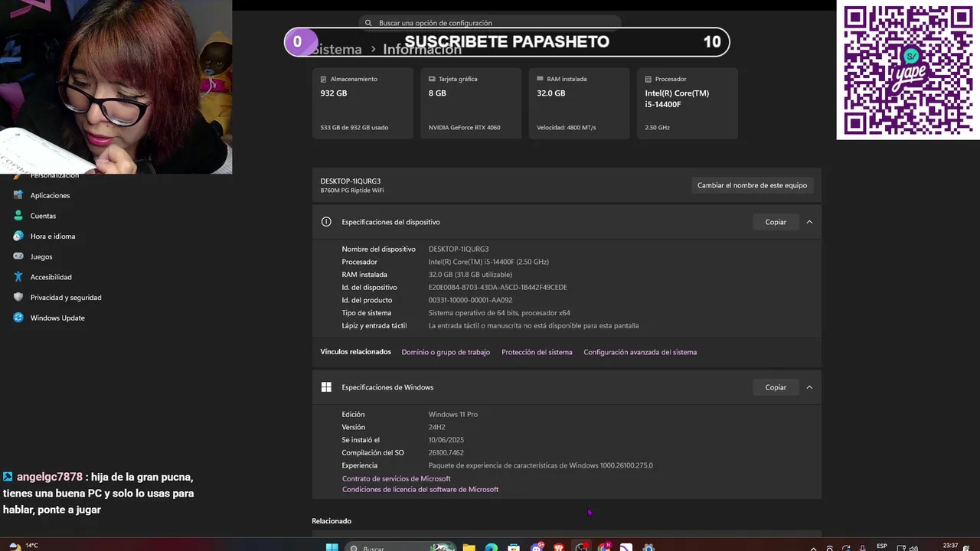This screenshot has width=980, height=551.
Task: Open Cuentas settings section
Action: pos(43,216)
